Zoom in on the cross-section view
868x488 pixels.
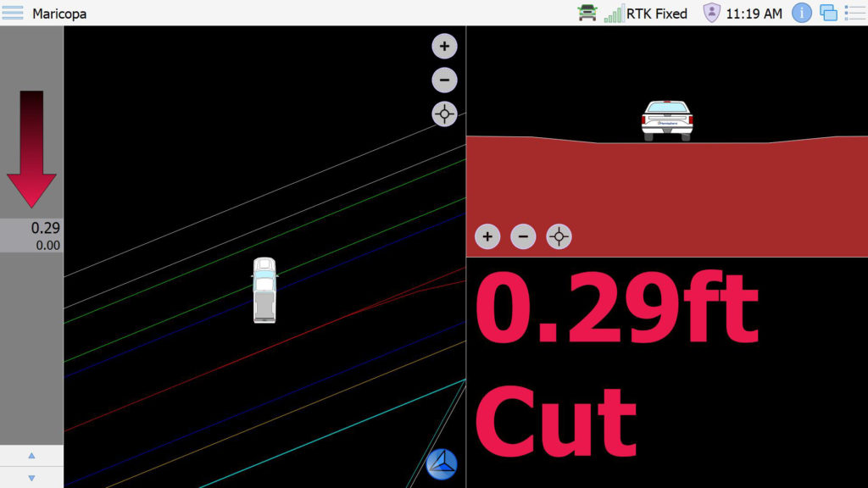point(487,236)
